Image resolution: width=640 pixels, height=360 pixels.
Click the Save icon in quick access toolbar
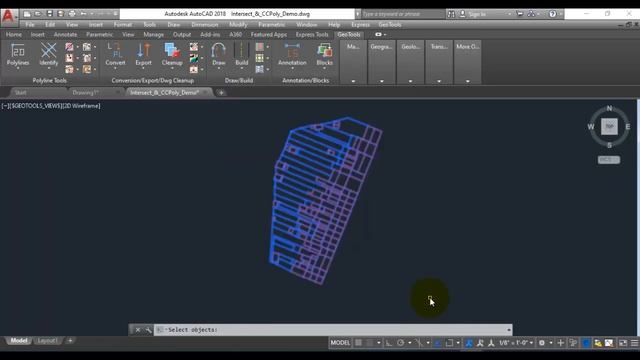click(x=49, y=14)
